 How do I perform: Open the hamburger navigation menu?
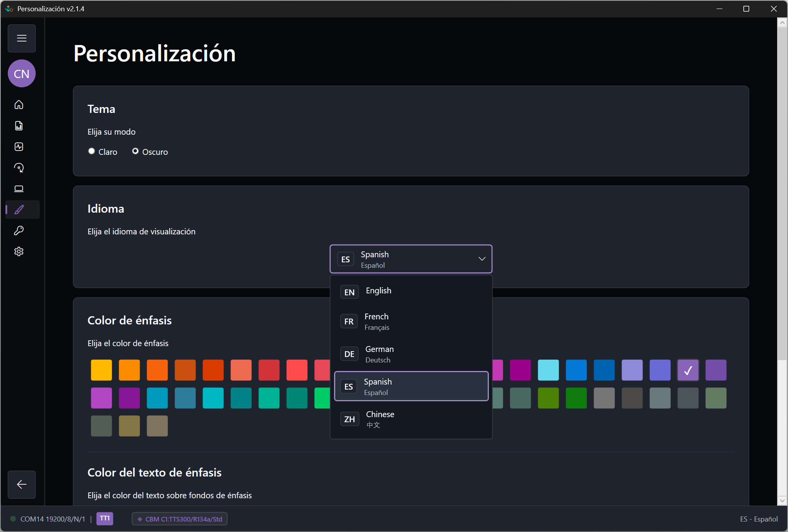[x=22, y=38]
